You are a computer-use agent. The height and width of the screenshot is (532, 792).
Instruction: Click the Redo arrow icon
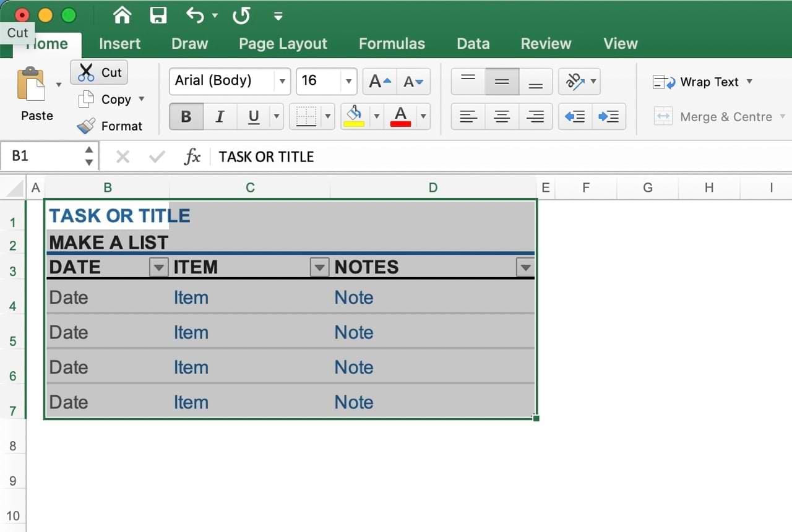[x=241, y=15]
